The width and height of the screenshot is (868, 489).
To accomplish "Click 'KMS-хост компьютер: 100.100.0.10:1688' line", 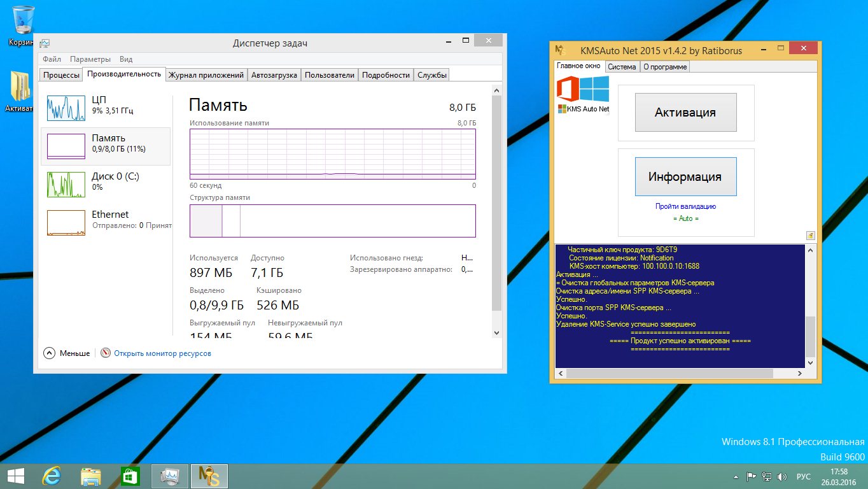I will point(634,266).
